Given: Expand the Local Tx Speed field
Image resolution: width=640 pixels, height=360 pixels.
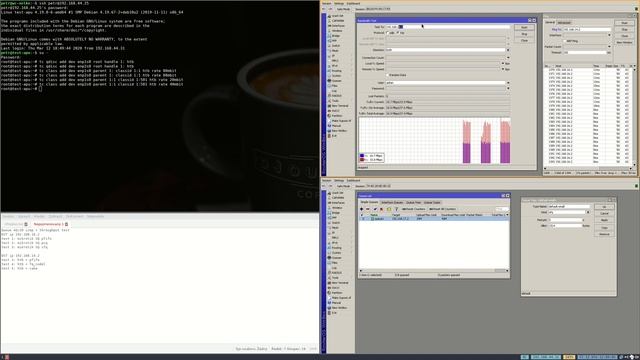Looking at the screenshot, I should click(x=503, y=63).
